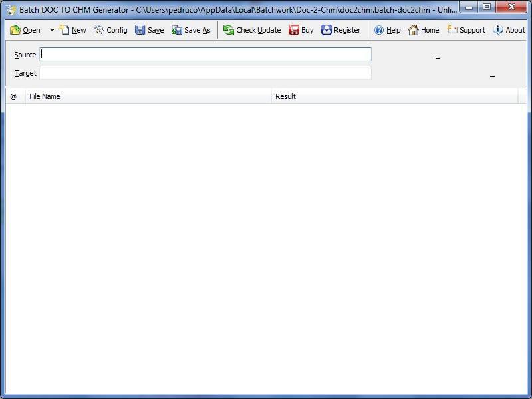Sort list by File Name column header

coord(148,96)
